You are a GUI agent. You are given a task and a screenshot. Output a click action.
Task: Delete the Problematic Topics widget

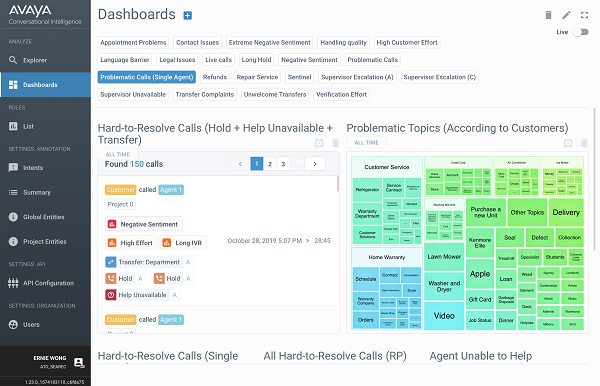[x=584, y=143]
